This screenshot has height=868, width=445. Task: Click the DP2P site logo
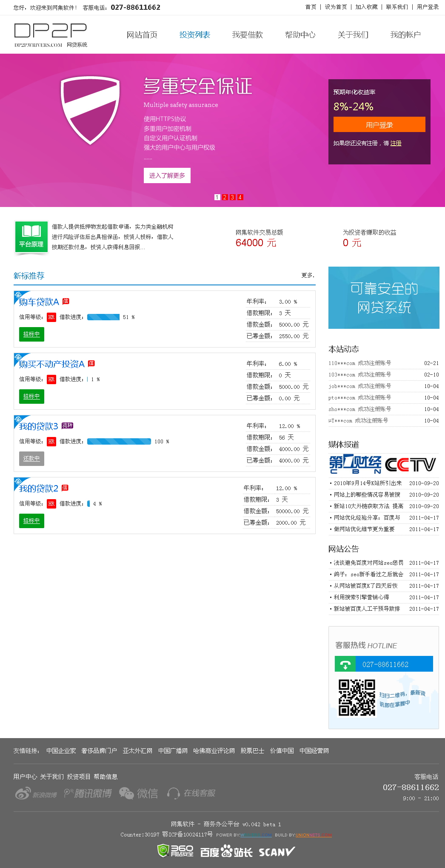coord(51,35)
